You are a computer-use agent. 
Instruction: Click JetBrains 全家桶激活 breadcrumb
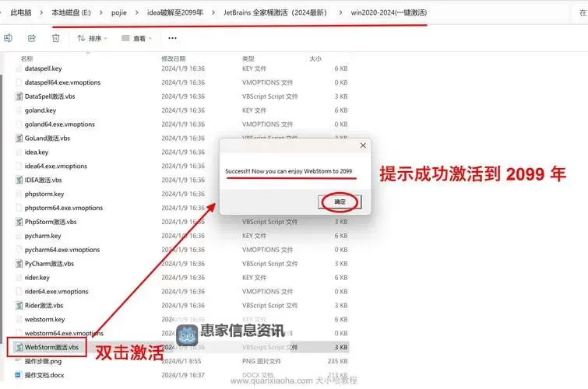coord(275,12)
